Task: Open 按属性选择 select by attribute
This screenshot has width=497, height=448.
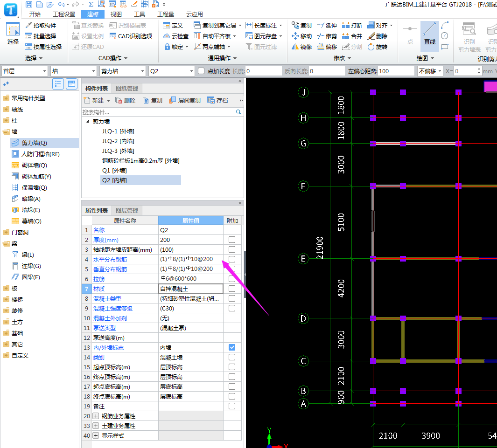Action: pyautogui.click(x=43, y=47)
